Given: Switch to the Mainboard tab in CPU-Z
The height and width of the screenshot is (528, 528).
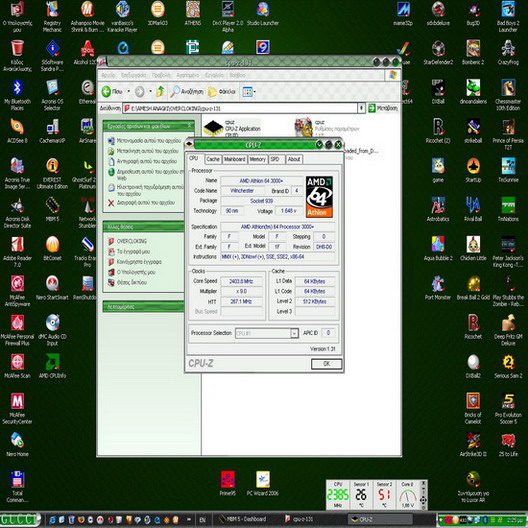Looking at the screenshot, I should pyautogui.click(x=234, y=159).
